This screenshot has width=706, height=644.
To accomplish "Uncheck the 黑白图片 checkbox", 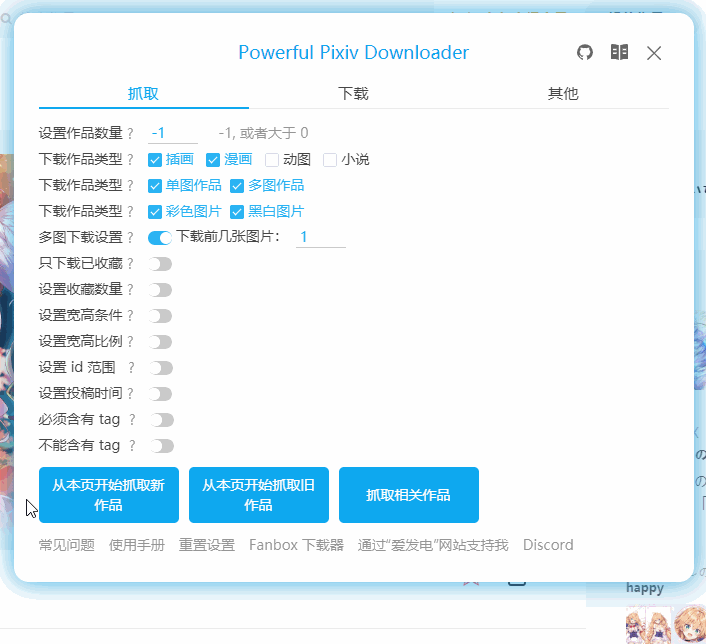I will [x=237, y=212].
